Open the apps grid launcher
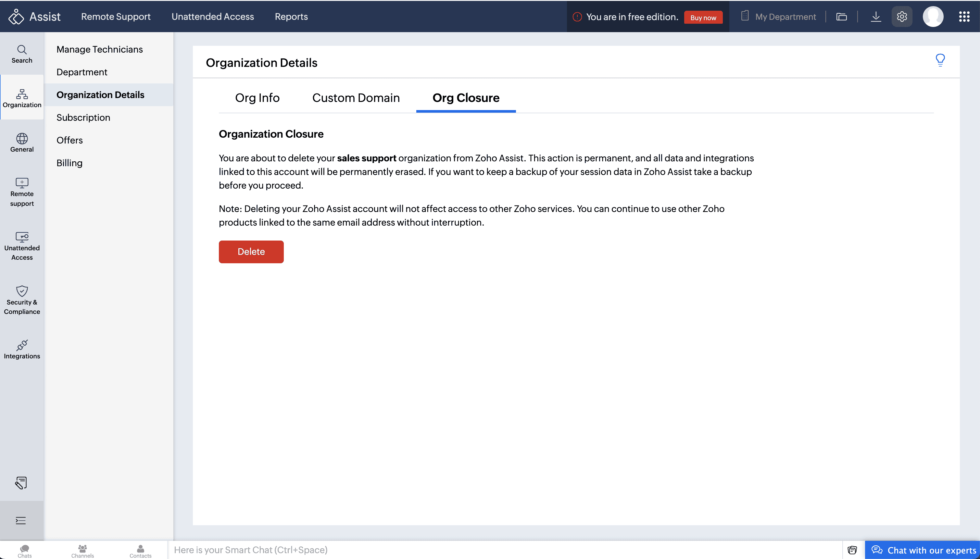The height and width of the screenshot is (559, 980). click(964, 17)
